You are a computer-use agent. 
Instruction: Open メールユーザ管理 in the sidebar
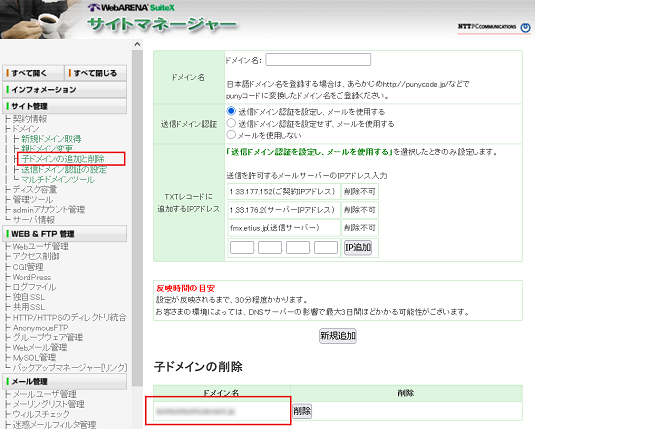click(x=45, y=394)
